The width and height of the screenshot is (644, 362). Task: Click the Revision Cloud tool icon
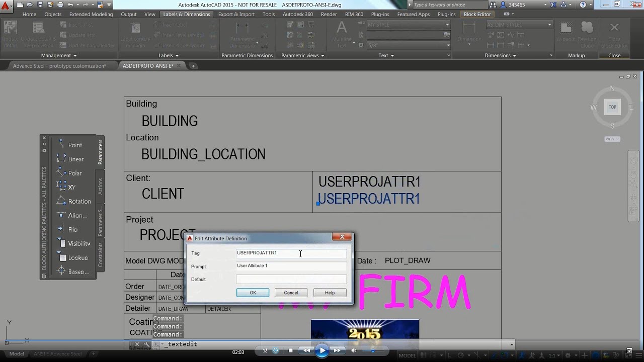(x=587, y=33)
